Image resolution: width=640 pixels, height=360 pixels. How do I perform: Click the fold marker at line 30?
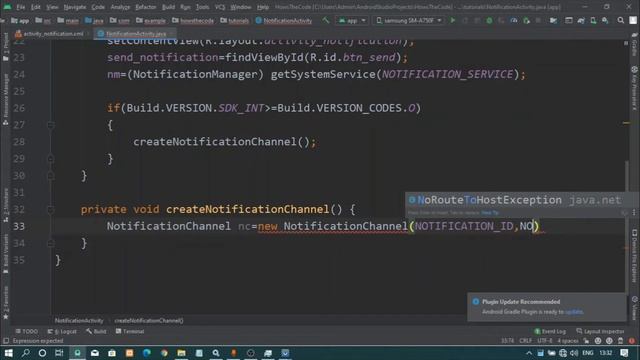coord(51,176)
